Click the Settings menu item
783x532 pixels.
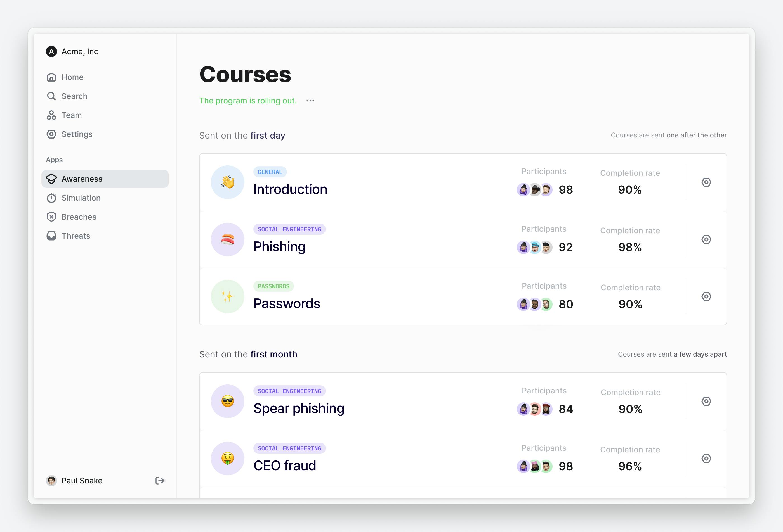click(x=77, y=134)
